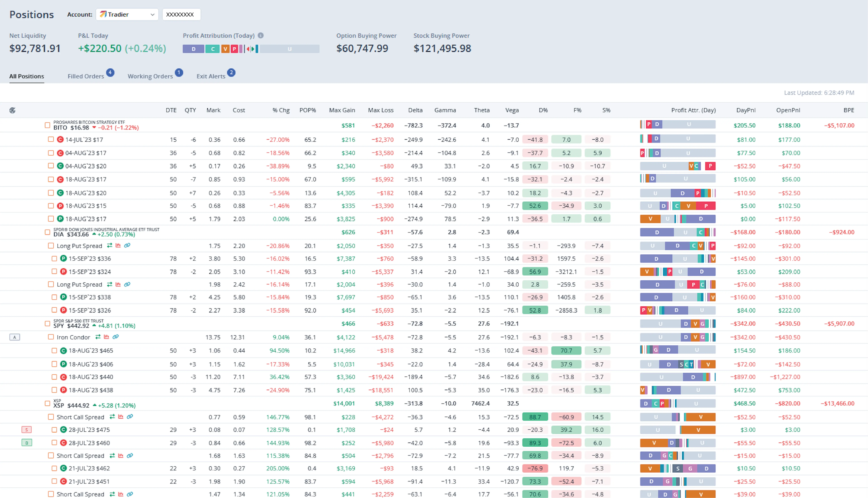Click BITO row's profit attribution bar
The image size is (868, 498).
[678, 124]
